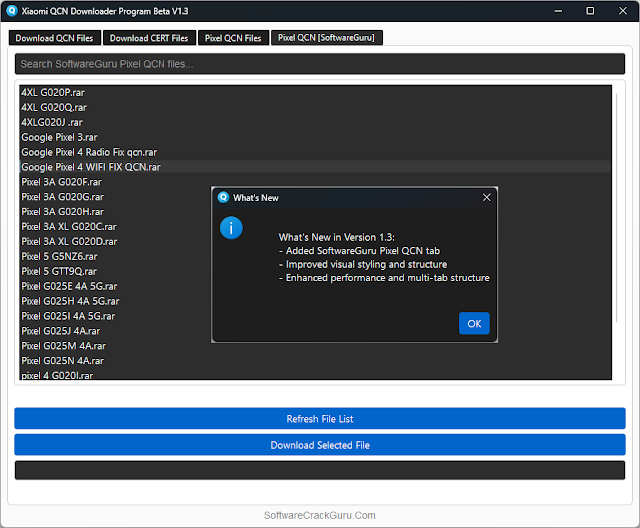The width and height of the screenshot is (640, 528).
Task: Click the Xiaomi QCN Downloader app icon in title bar
Action: (x=12, y=11)
